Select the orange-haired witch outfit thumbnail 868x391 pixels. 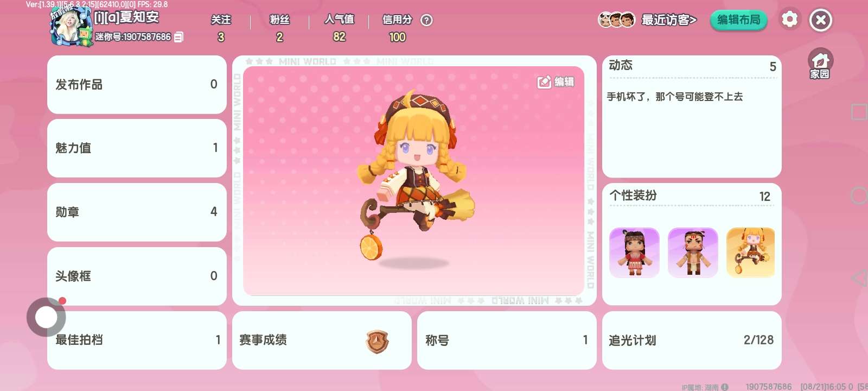tap(751, 253)
